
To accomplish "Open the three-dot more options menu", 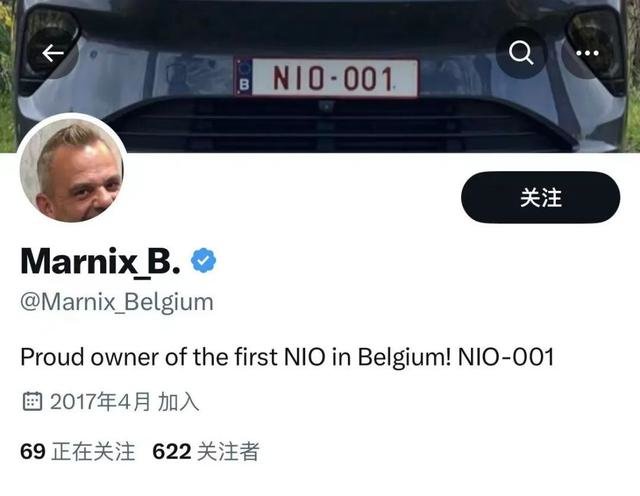I will tap(587, 53).
